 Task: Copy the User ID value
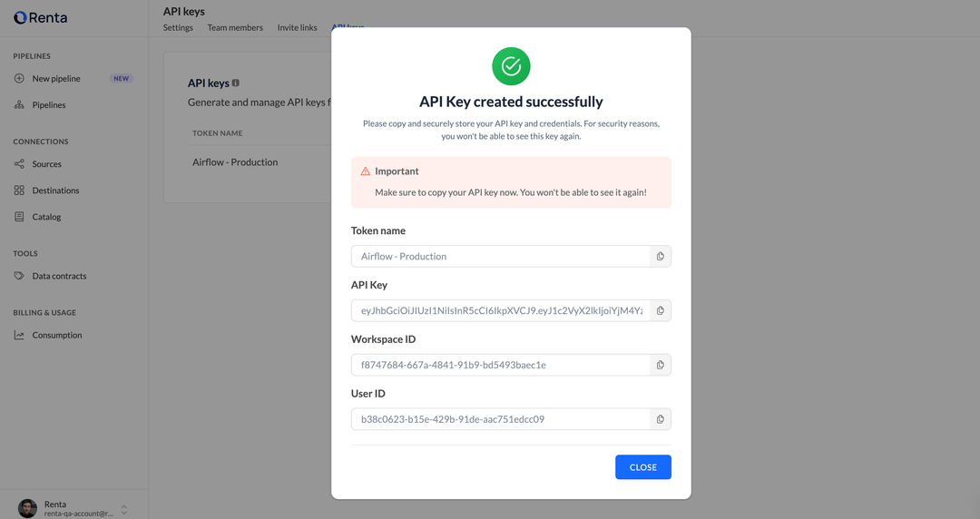661,419
